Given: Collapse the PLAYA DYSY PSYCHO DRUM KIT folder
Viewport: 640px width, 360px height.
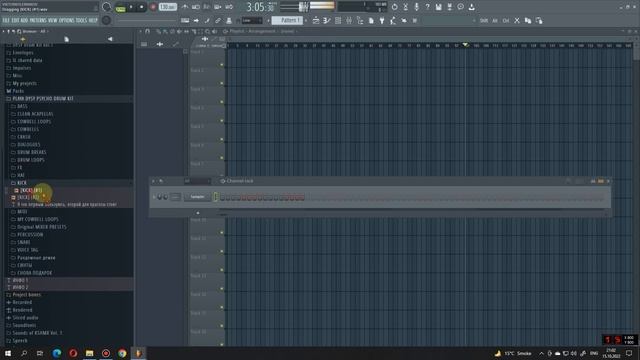Looking at the screenshot, I should tap(43, 99).
